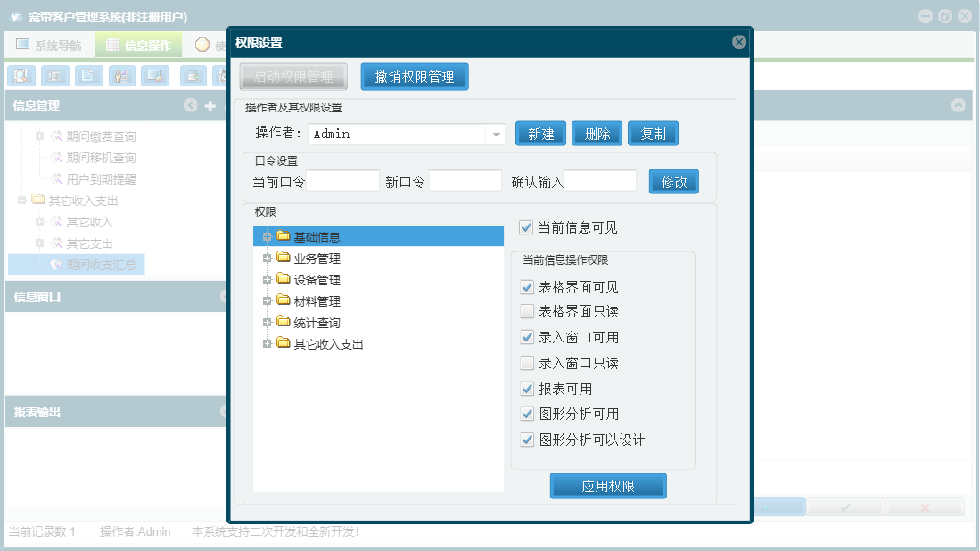Toggle 图形分析可以设计 checkbox

click(527, 440)
